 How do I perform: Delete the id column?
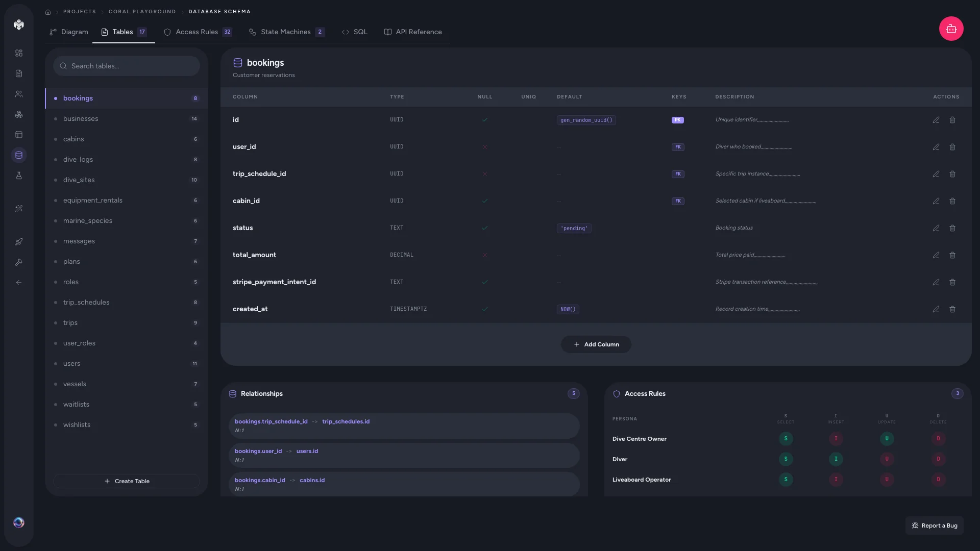(952, 120)
